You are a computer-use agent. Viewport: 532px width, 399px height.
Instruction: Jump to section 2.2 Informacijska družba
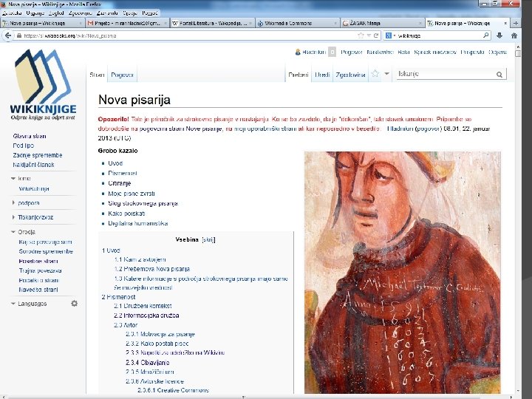[x=146, y=316]
